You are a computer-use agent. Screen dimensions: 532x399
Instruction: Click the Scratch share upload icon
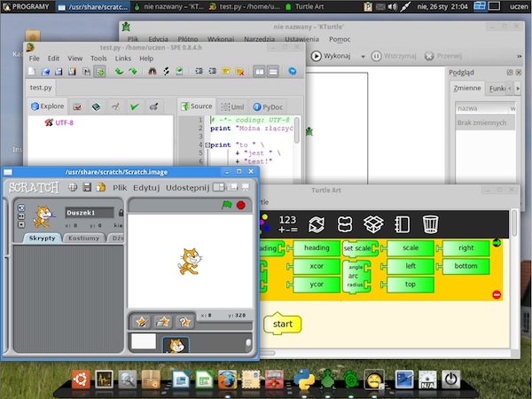pyautogui.click(x=101, y=187)
